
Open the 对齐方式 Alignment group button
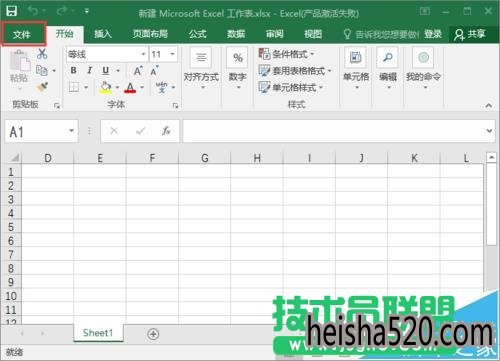(201, 69)
